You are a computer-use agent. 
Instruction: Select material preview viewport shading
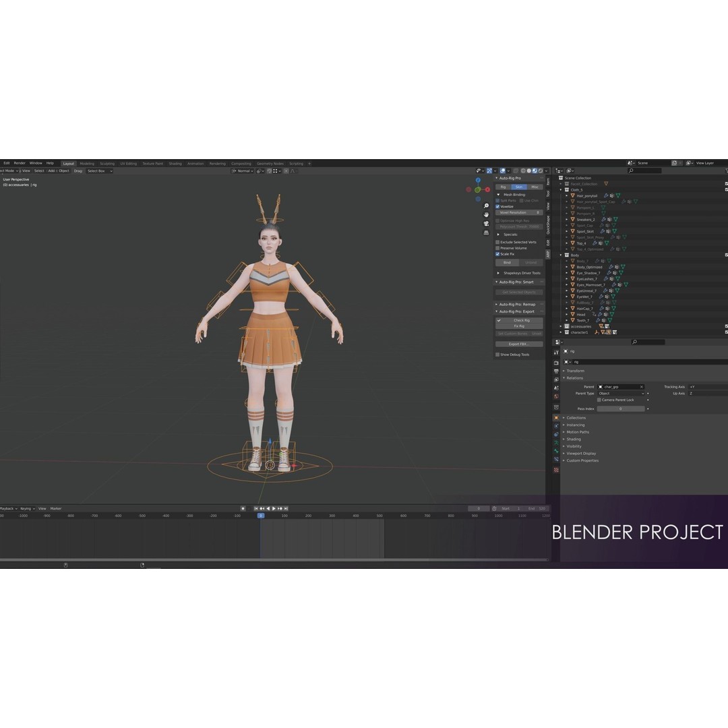point(535,171)
